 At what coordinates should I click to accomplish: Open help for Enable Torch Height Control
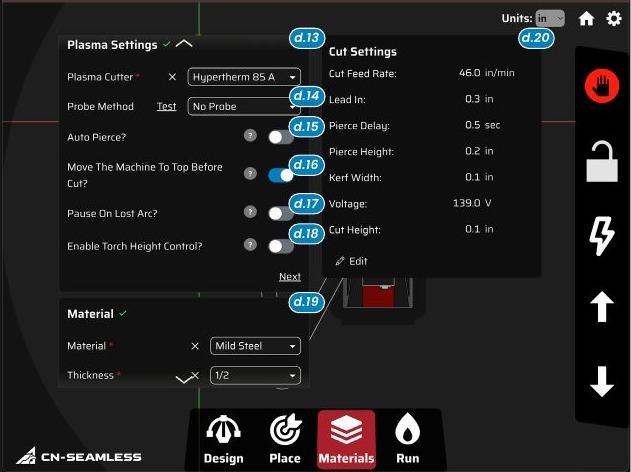pyautogui.click(x=250, y=244)
